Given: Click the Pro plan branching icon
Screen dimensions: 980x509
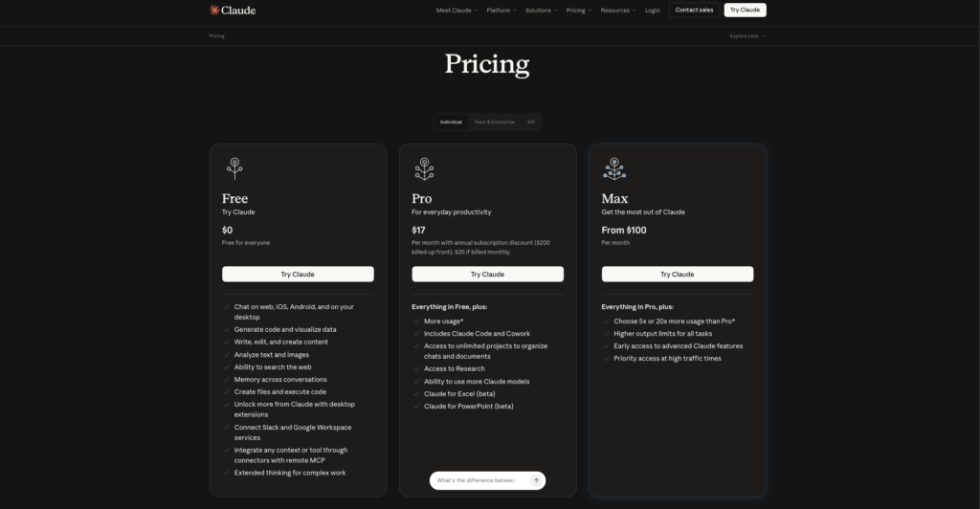Looking at the screenshot, I should click(x=424, y=168).
